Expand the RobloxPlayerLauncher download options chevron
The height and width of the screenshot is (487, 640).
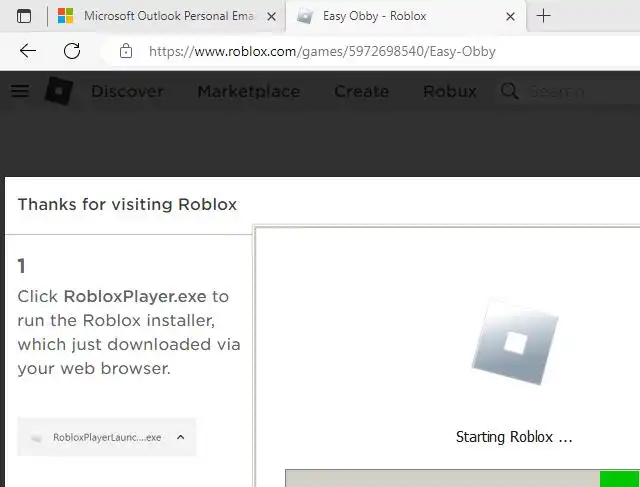[x=180, y=437]
